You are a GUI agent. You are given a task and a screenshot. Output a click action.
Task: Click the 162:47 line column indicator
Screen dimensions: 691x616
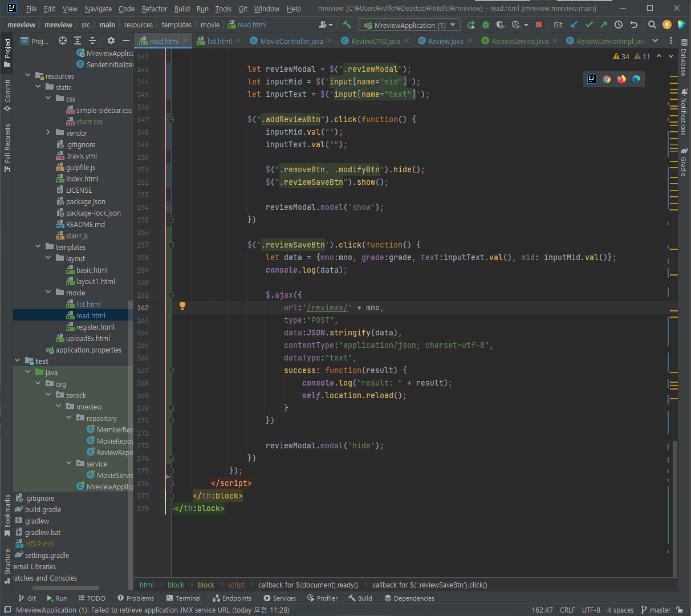click(542, 610)
